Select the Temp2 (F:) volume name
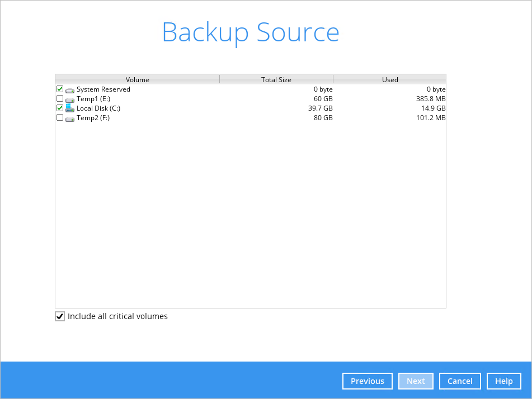This screenshot has height=399, width=532. point(93,118)
